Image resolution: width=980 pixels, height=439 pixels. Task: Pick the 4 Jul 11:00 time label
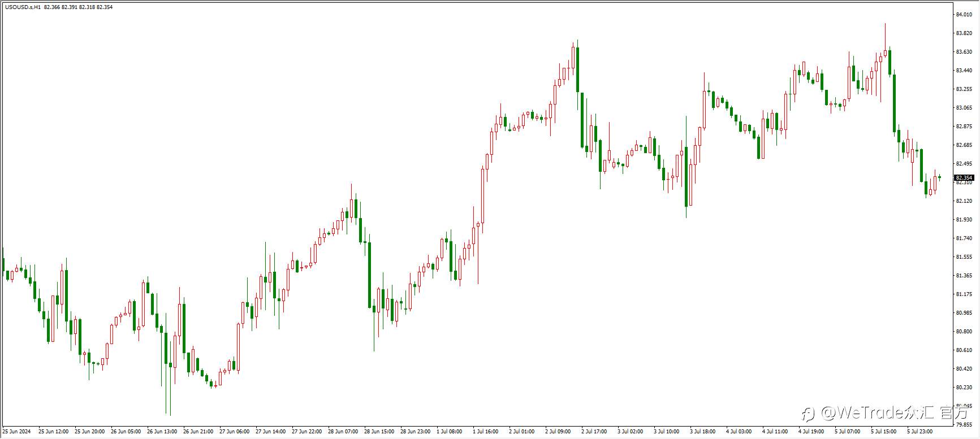775,432
